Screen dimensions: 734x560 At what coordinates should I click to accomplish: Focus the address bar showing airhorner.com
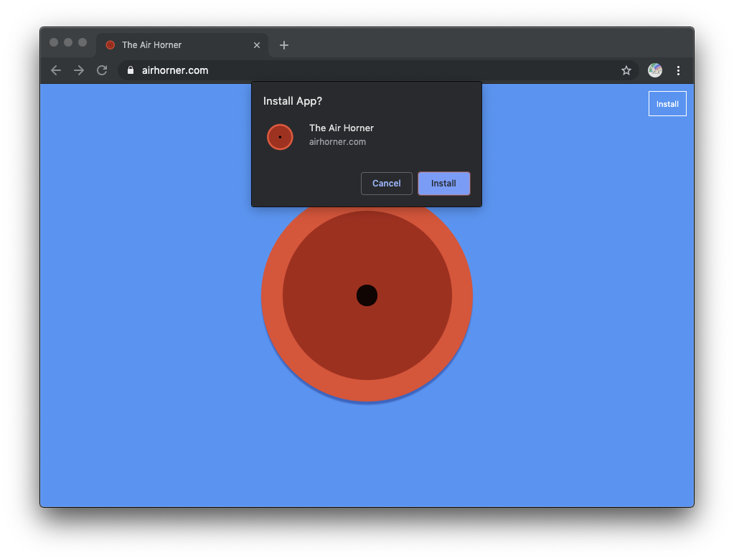(359, 70)
